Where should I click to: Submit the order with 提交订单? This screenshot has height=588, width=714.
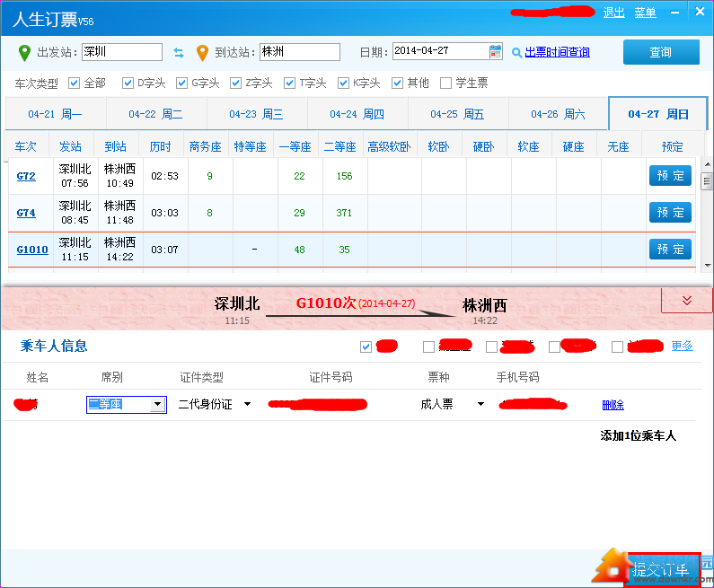pos(661,570)
